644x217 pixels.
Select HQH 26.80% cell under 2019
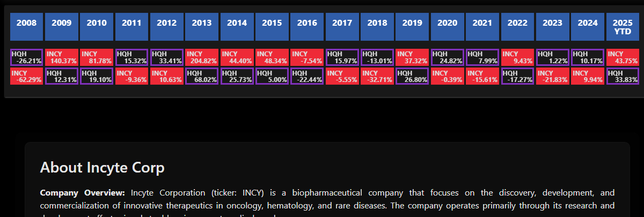click(412, 76)
